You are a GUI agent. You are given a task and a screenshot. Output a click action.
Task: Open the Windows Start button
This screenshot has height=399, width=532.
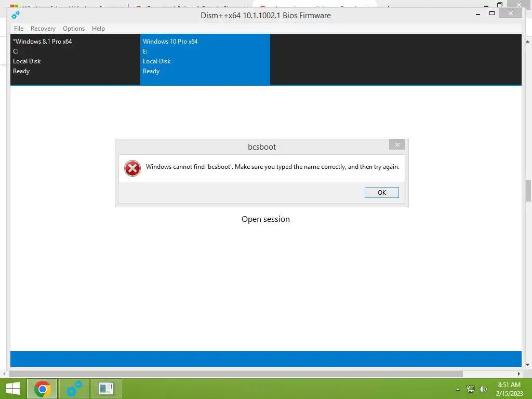(x=13, y=389)
